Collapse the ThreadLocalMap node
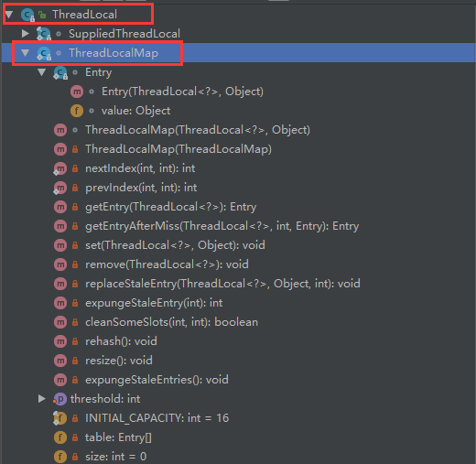The height and width of the screenshot is (464, 476). pyautogui.click(x=26, y=53)
